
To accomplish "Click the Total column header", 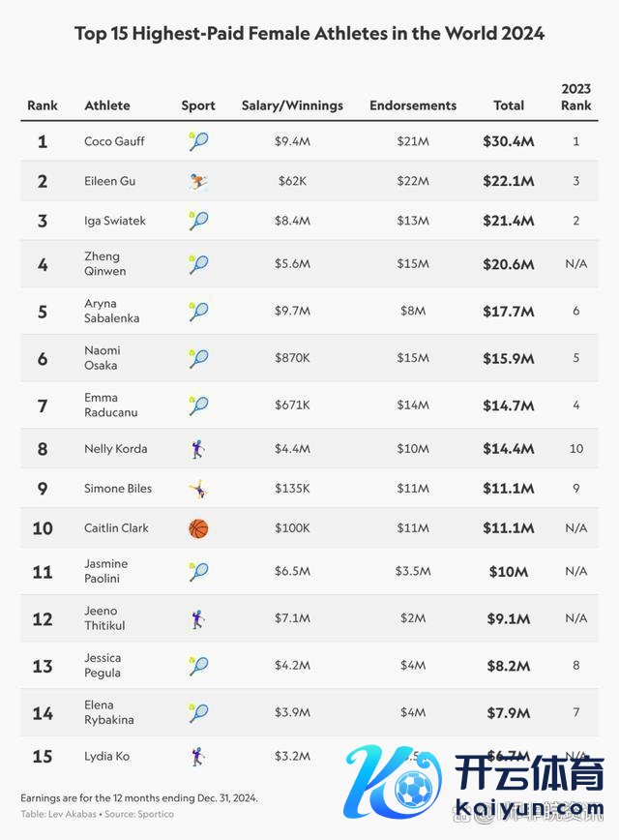I will pyautogui.click(x=509, y=105).
